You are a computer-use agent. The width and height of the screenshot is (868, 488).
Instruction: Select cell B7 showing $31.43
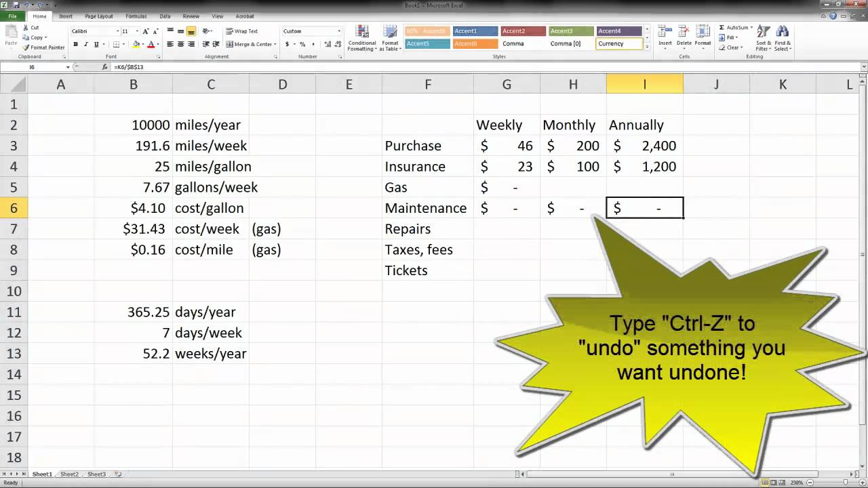click(133, 229)
